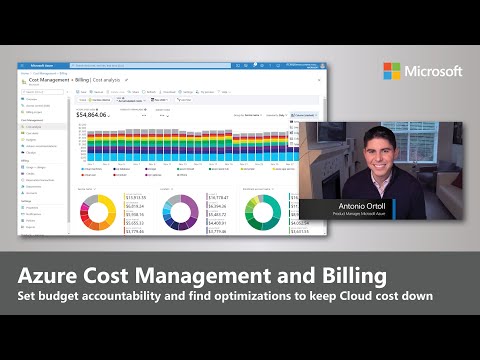Open Budgets in the sidebar
The width and height of the screenshot is (480, 360).
[x=29, y=140]
